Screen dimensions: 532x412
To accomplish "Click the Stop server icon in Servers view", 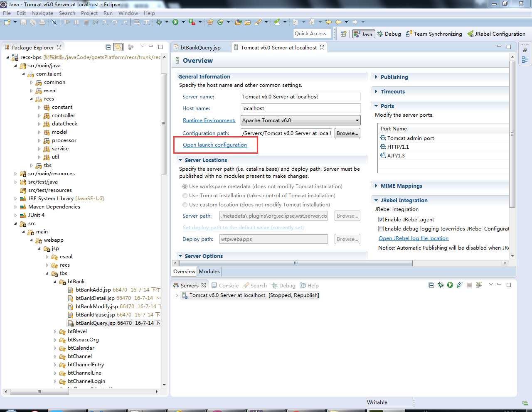I will click(469, 285).
